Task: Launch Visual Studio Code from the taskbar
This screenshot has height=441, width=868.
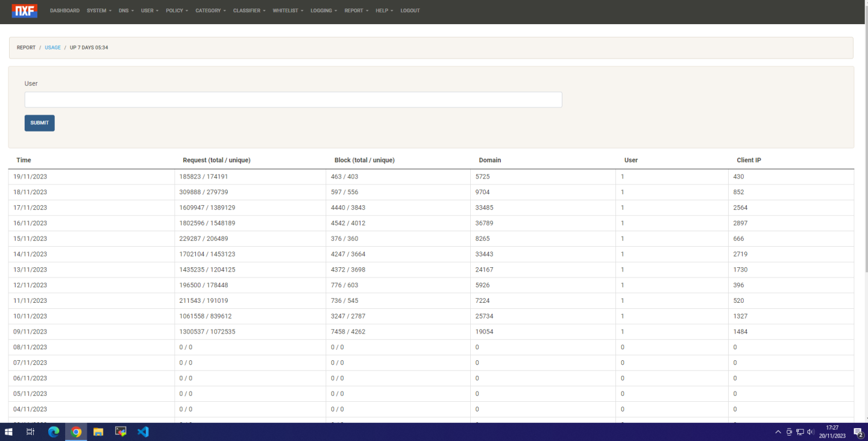Action: point(143,432)
